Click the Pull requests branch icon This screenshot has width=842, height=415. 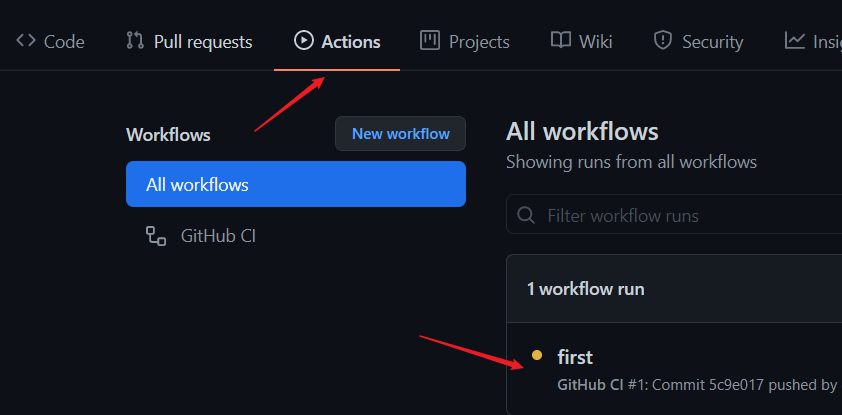(135, 41)
